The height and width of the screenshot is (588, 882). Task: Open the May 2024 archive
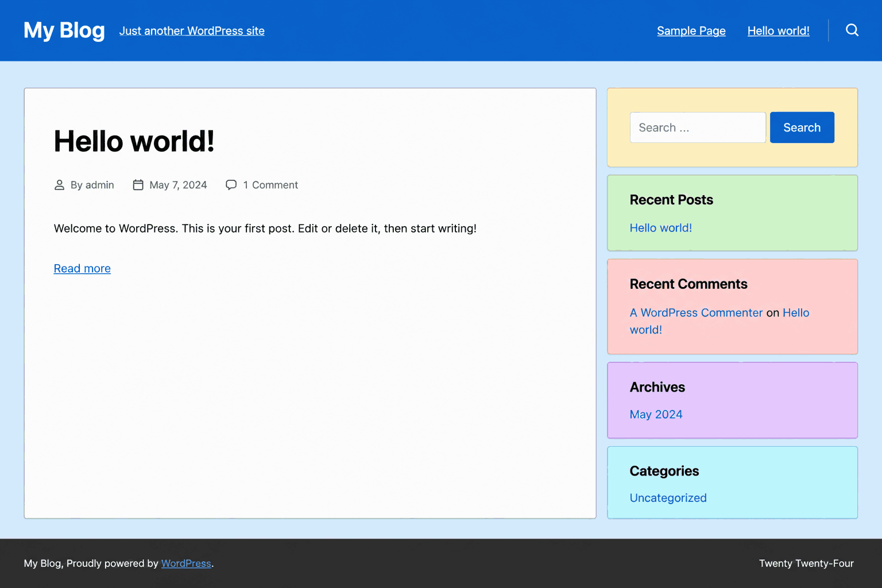656,415
